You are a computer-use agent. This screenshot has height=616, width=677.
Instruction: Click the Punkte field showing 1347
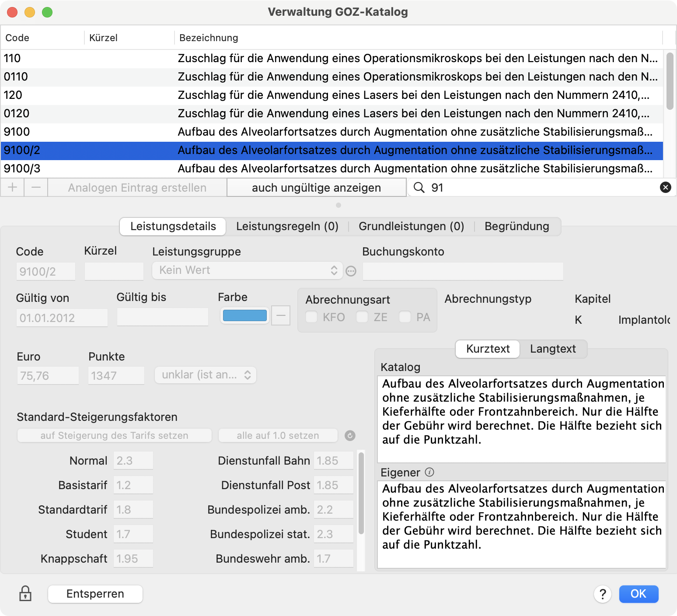(116, 376)
